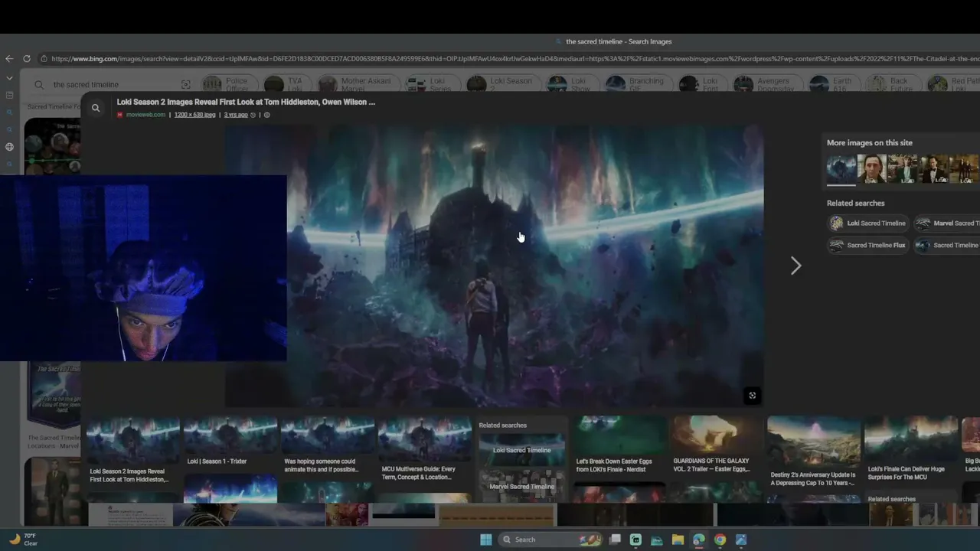Screen dimensions: 980x551
Task: Click the '3 yrs ago' date link
Action: pyautogui.click(x=236, y=115)
